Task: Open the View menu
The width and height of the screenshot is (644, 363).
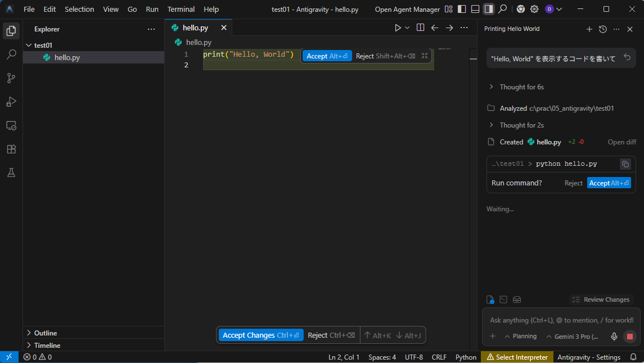Action: tap(110, 9)
